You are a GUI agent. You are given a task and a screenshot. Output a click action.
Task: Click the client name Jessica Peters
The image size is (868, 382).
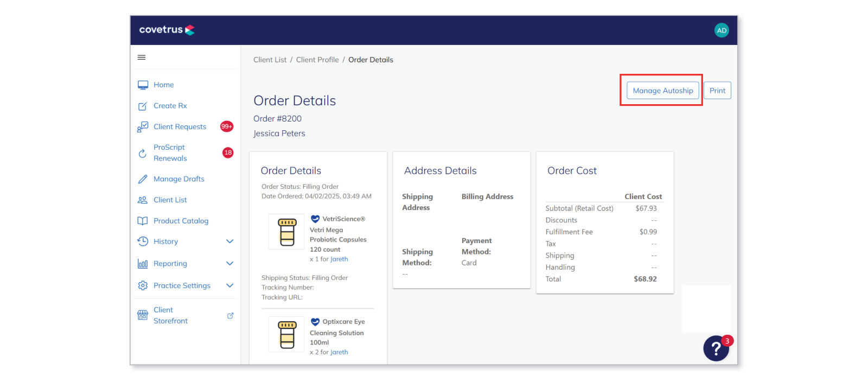pos(279,133)
